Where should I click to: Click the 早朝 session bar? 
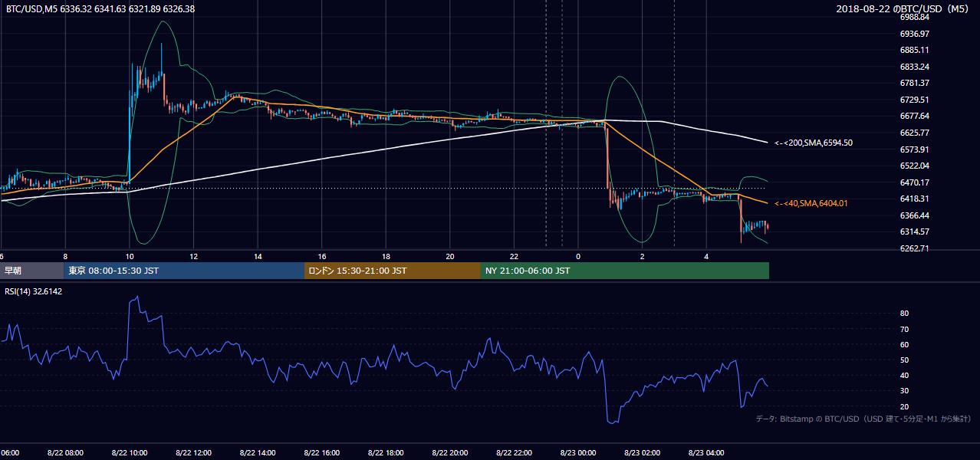pyautogui.click(x=31, y=271)
